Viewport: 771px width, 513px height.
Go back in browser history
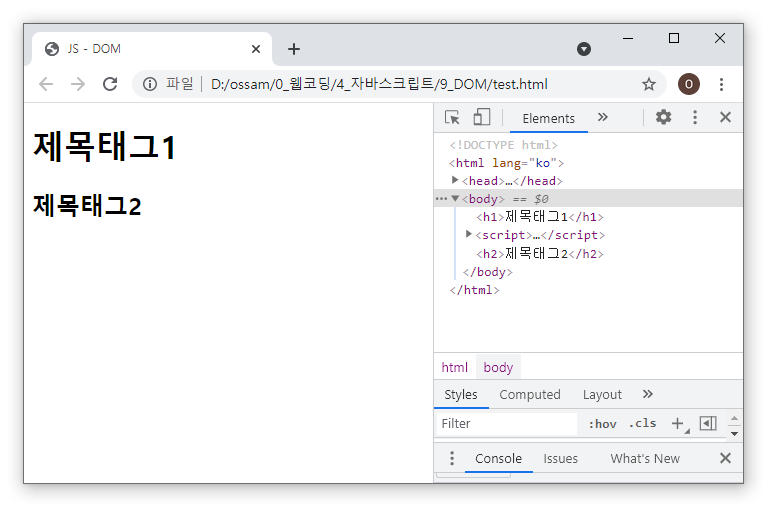coord(46,84)
